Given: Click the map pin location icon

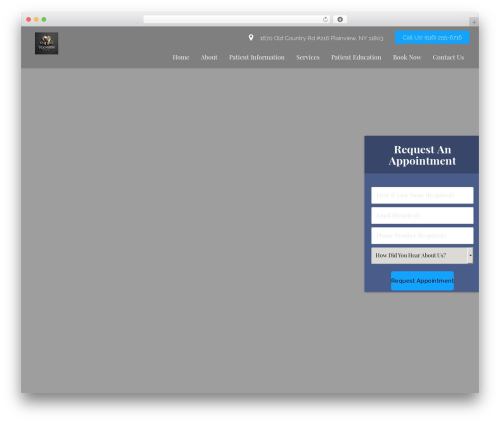Looking at the screenshot, I should [x=251, y=38].
